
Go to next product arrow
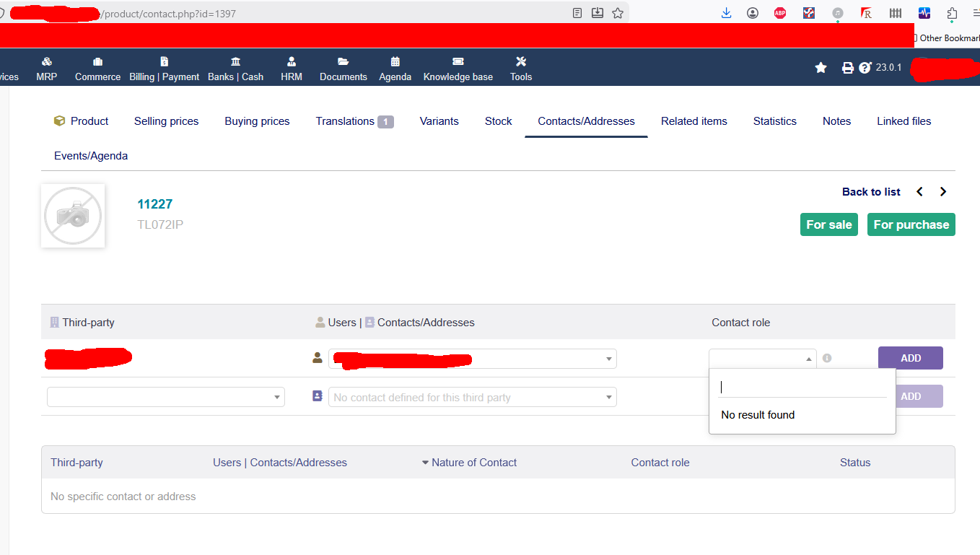[x=943, y=192]
